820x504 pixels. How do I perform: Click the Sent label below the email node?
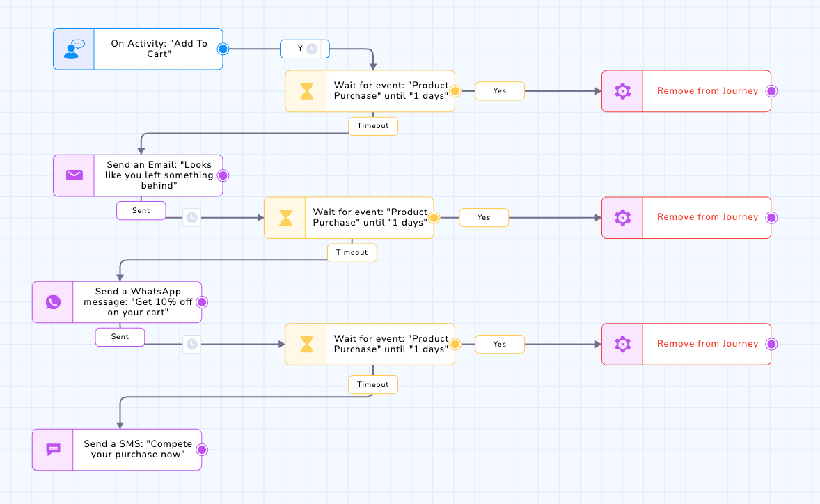click(141, 211)
